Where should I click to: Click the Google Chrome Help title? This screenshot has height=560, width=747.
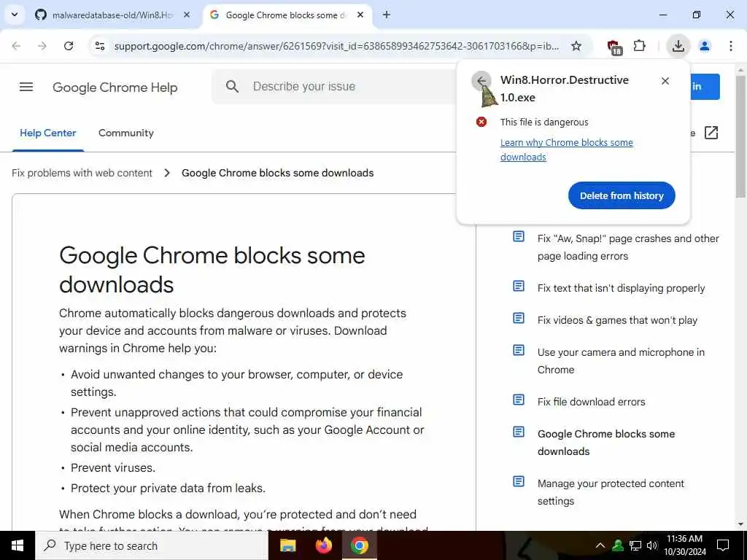tap(115, 87)
